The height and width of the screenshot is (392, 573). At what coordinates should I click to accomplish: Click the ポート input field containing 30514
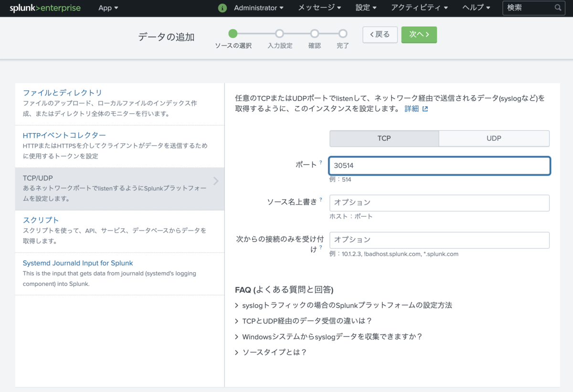point(439,165)
